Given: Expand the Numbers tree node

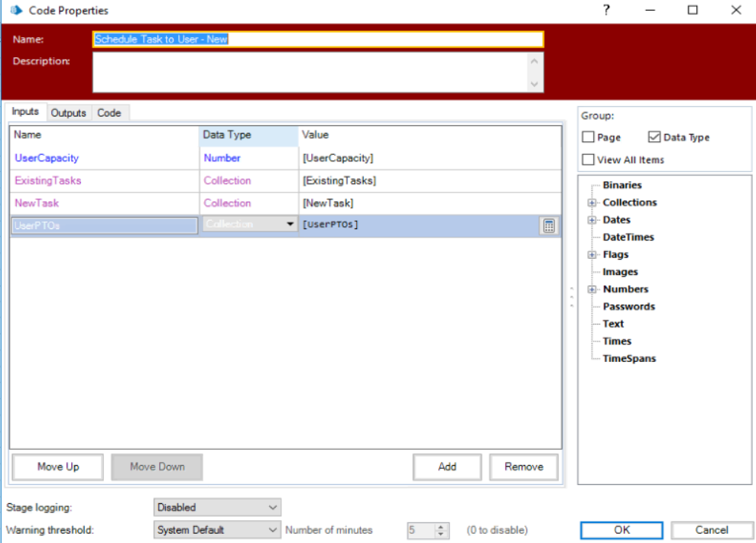Looking at the screenshot, I should coord(592,289).
